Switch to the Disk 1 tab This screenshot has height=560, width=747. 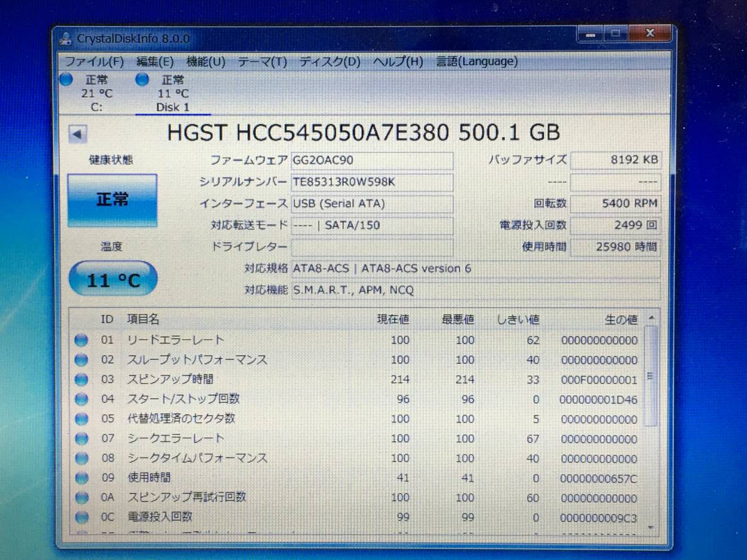[x=172, y=107]
